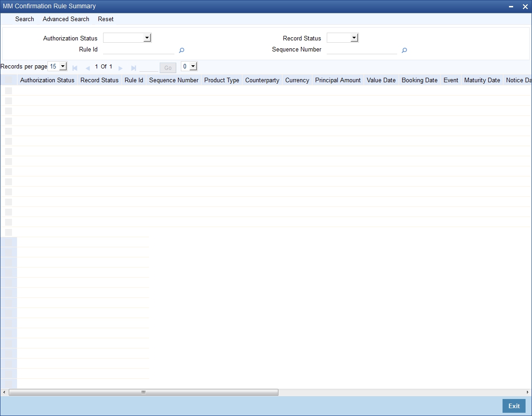Image resolution: width=532 pixels, height=416 pixels.
Task: Tick the second row checkbox in results grid
Action: tap(8, 101)
